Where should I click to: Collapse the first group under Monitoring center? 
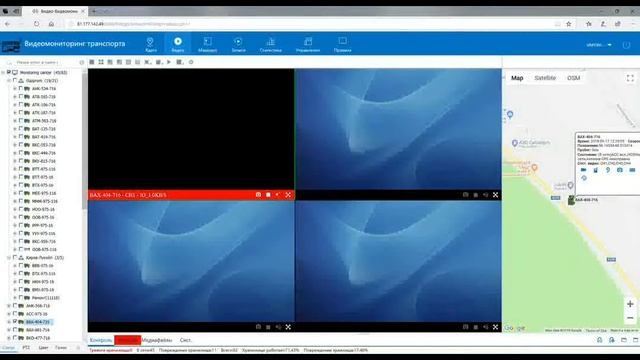pyautogui.click(x=9, y=81)
